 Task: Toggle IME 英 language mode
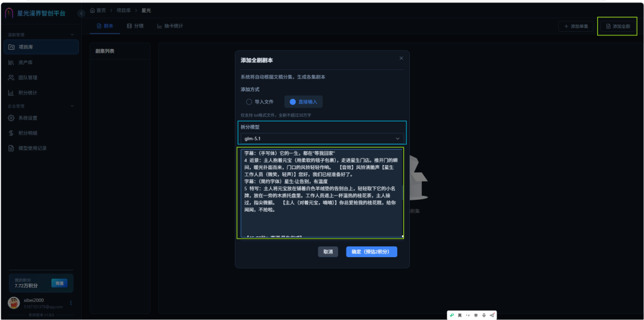point(460,315)
